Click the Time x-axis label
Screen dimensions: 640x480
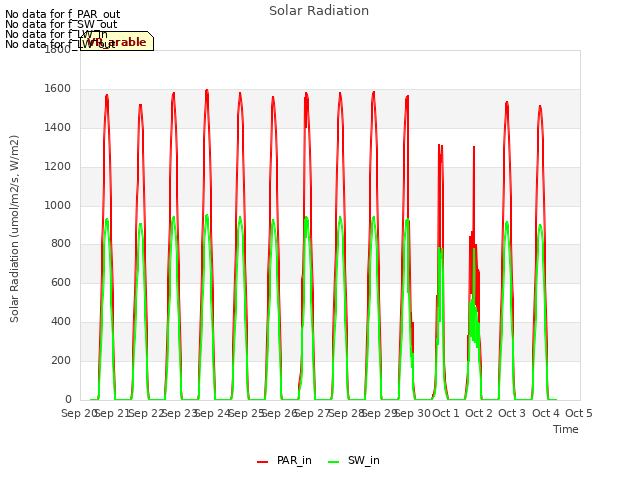point(566,429)
